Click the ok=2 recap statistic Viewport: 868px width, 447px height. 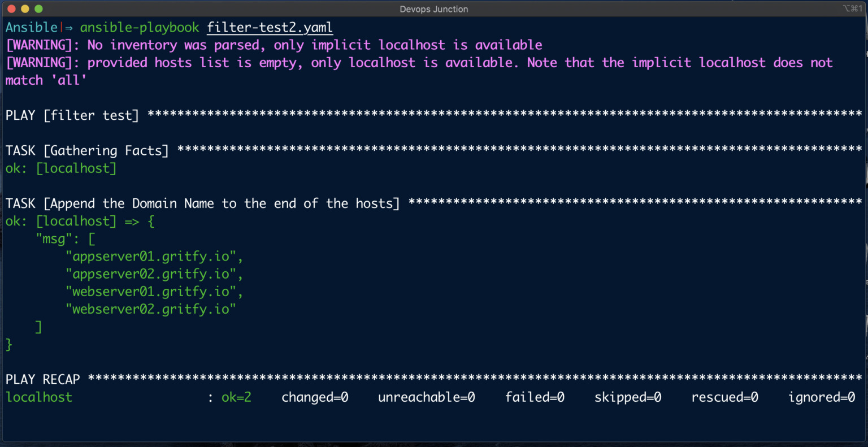point(236,397)
